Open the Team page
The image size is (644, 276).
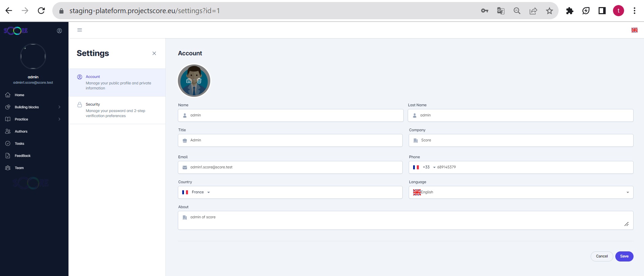click(19, 168)
